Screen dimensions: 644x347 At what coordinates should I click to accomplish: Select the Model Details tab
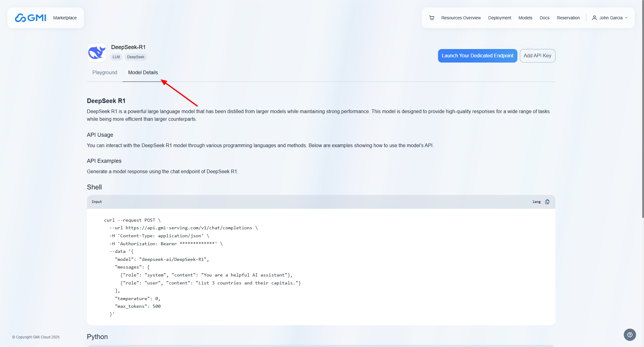(143, 72)
